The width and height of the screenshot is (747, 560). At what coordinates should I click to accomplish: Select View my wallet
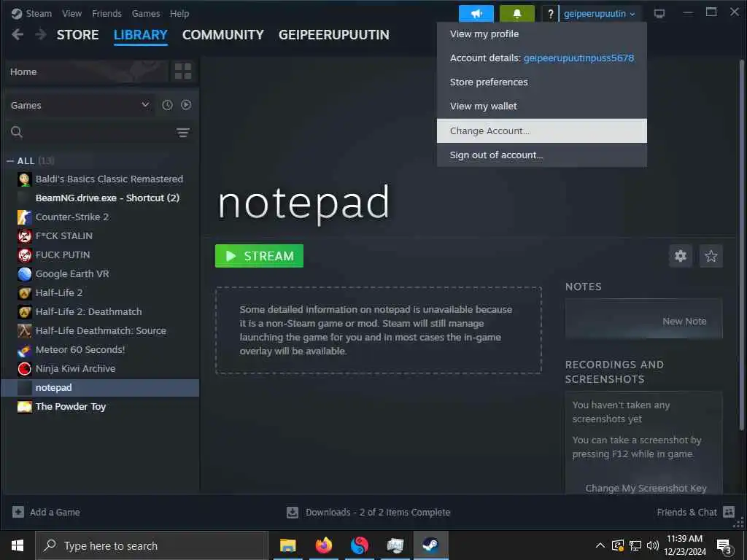[542, 106]
